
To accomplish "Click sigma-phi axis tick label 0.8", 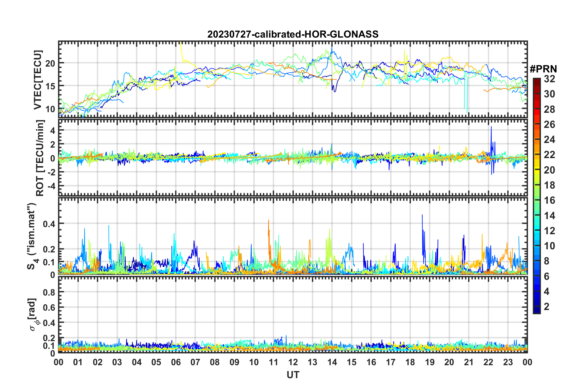I will pyautogui.click(x=49, y=292).
